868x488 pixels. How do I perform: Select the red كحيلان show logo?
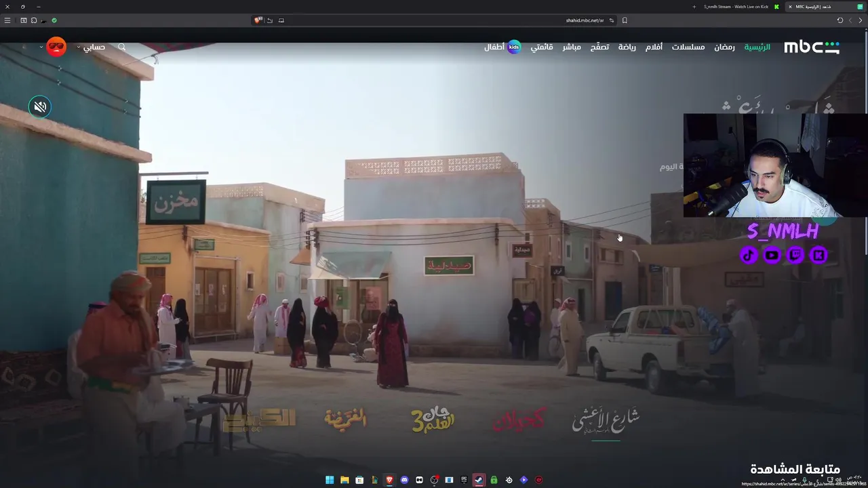click(x=519, y=420)
